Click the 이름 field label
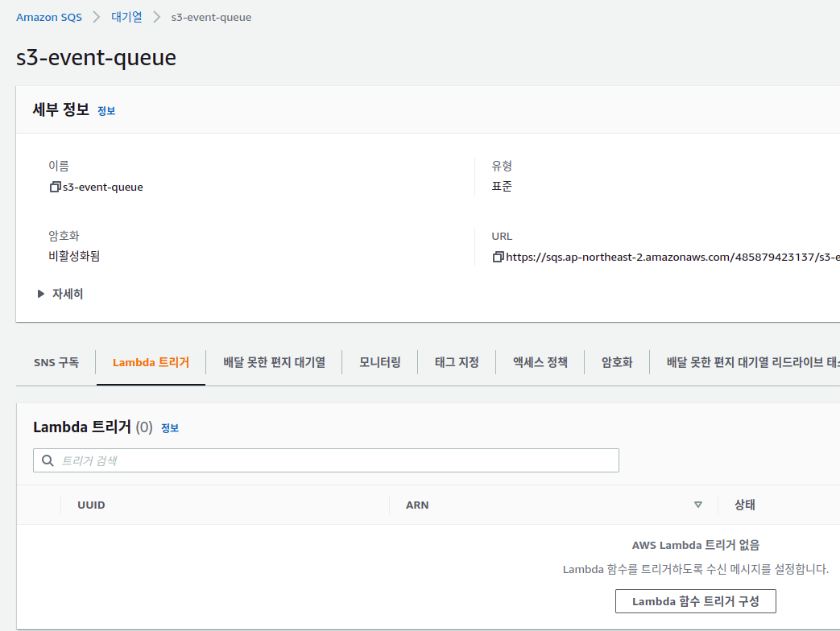Image resolution: width=840 pixels, height=631 pixels. (59, 166)
